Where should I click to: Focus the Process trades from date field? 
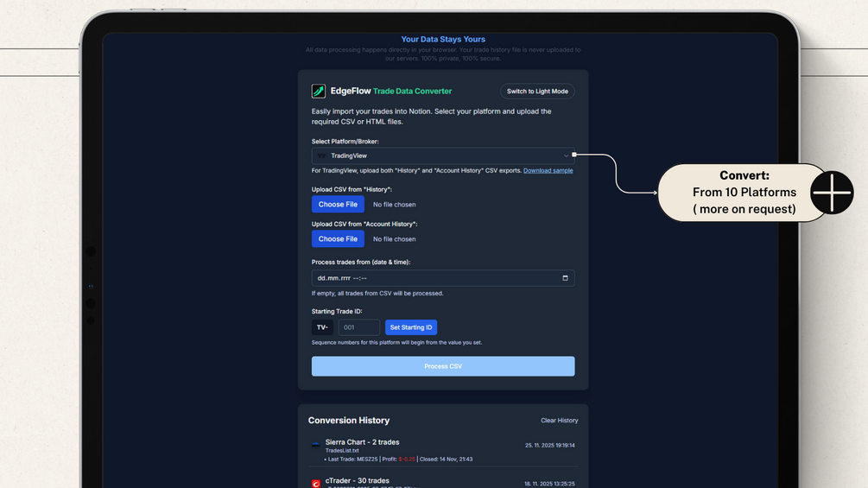pyautogui.click(x=443, y=278)
